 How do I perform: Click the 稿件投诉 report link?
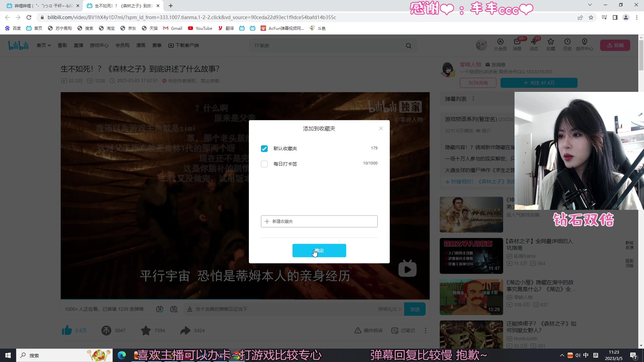(369, 330)
